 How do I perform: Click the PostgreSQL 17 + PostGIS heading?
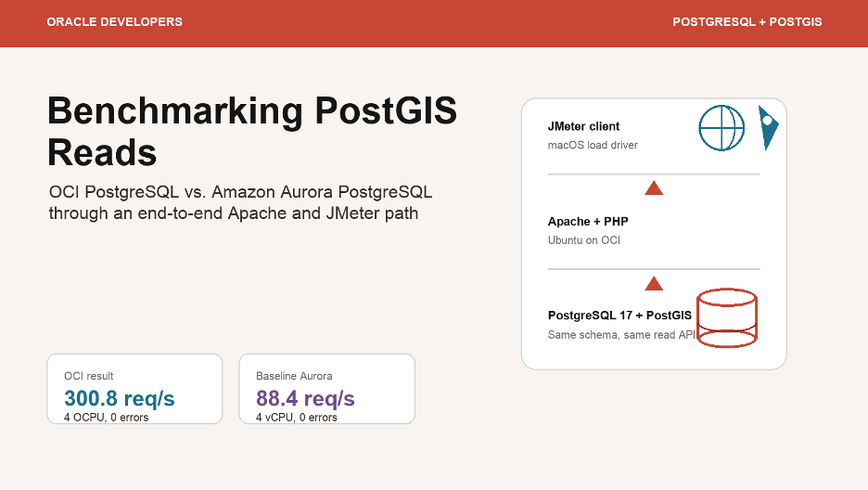[x=619, y=316]
